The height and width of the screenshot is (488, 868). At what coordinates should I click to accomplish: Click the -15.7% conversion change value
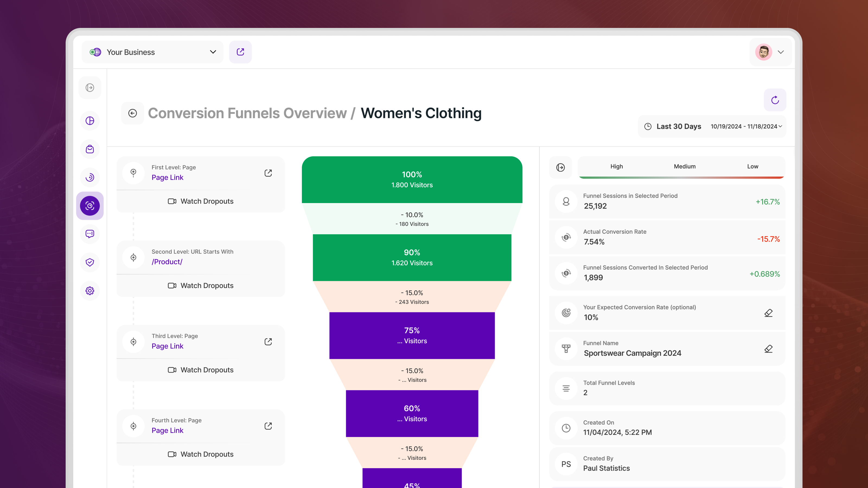tap(768, 239)
